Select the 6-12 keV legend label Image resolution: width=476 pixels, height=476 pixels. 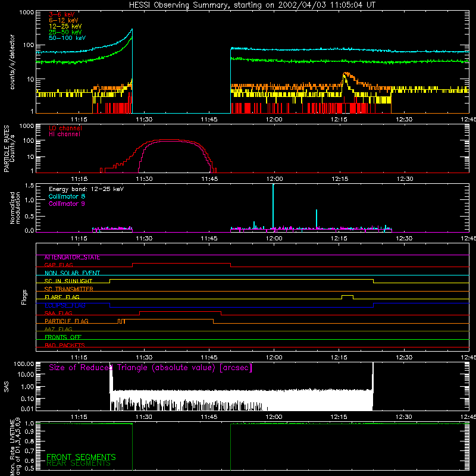click(x=64, y=20)
